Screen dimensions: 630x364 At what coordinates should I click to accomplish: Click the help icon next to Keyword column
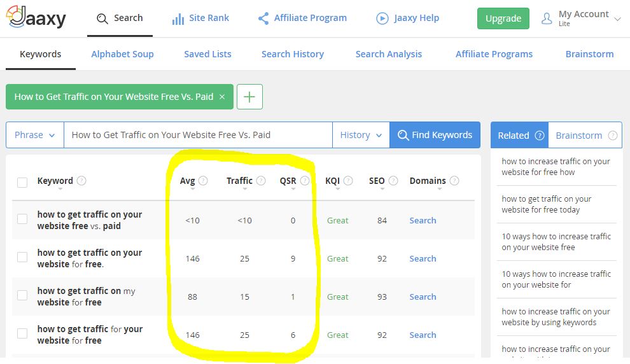(81, 180)
